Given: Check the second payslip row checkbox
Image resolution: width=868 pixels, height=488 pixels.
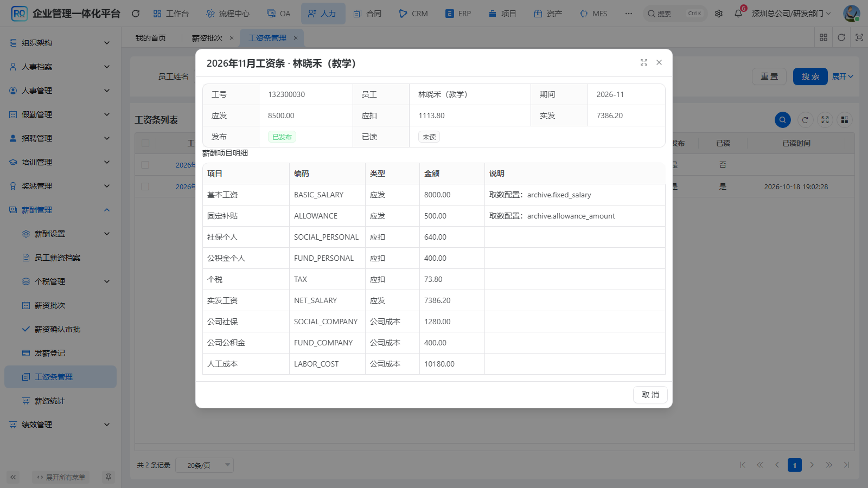Looking at the screenshot, I should 145,187.
